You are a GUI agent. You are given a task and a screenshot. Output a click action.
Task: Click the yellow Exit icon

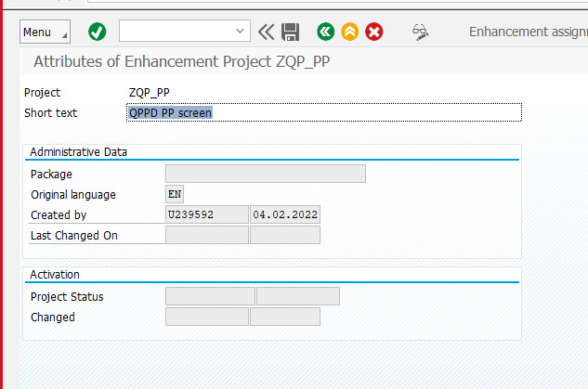(x=349, y=32)
